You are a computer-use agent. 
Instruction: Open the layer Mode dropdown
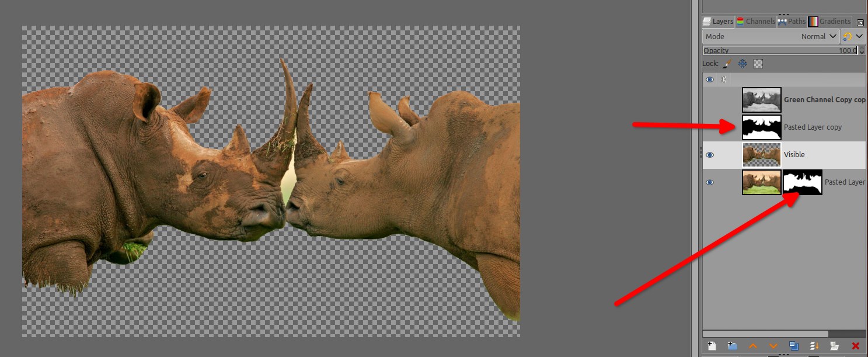pos(771,36)
